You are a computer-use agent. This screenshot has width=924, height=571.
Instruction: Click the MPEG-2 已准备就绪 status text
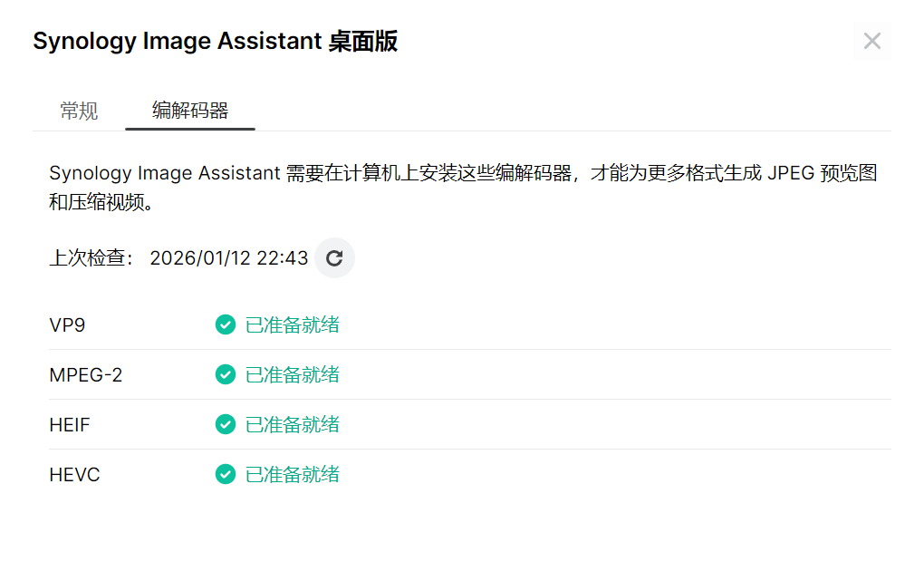pyautogui.click(x=293, y=374)
